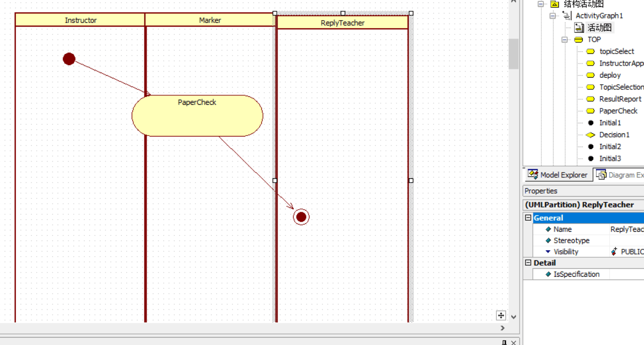Collapse the General properties section
This screenshot has height=345, width=644.
[x=528, y=218]
